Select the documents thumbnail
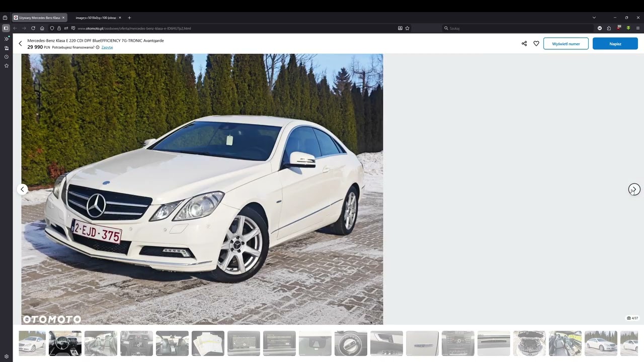Screen dimensions: 644x362 (208, 343)
